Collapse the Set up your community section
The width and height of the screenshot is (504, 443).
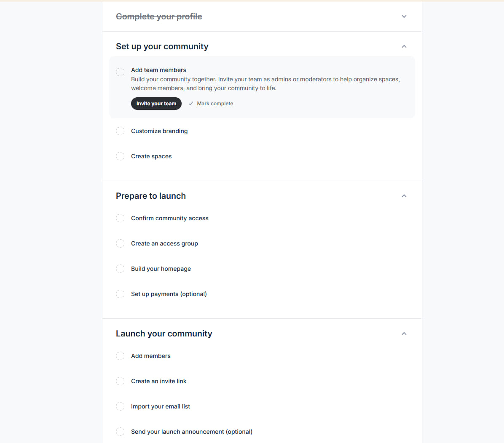(404, 47)
